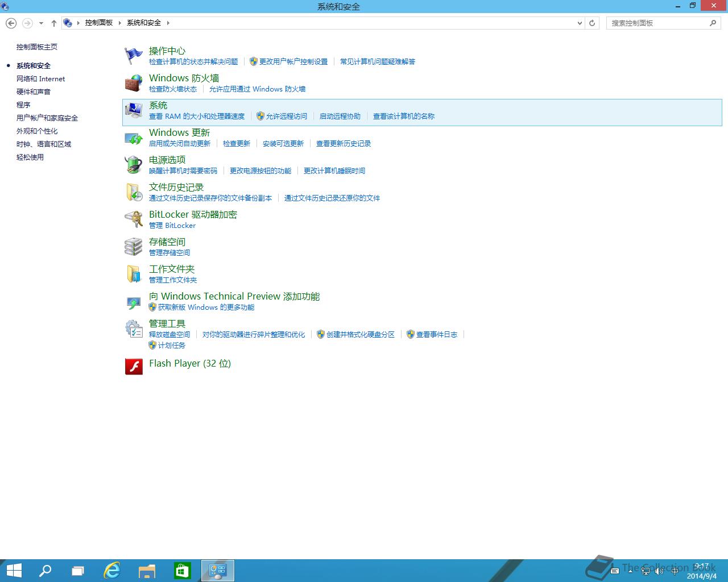This screenshot has height=582, width=728.
Task: Select 用户帐户和家庭安全 in the sidebar
Action: click(47, 118)
